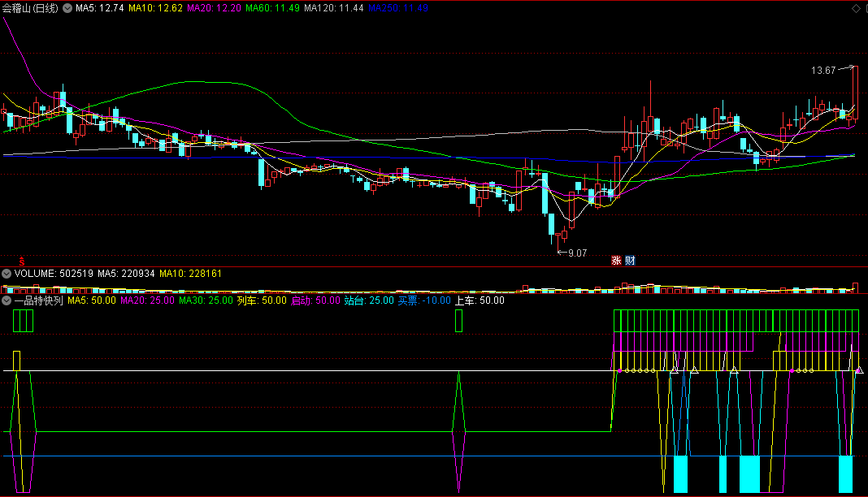Click the 站台: 25.00 value
The height and width of the screenshot is (497, 868).
(369, 300)
